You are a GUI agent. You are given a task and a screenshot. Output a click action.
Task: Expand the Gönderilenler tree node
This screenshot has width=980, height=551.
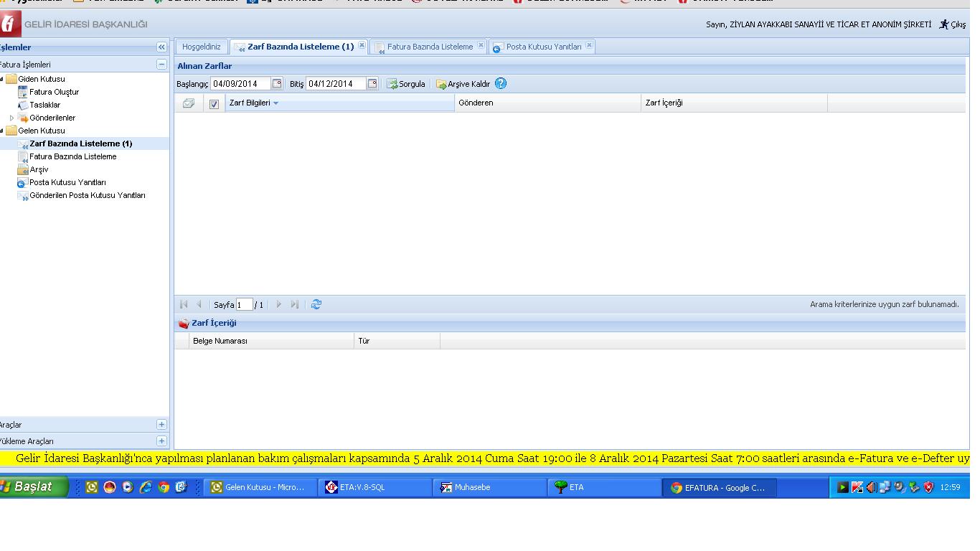[x=11, y=118]
